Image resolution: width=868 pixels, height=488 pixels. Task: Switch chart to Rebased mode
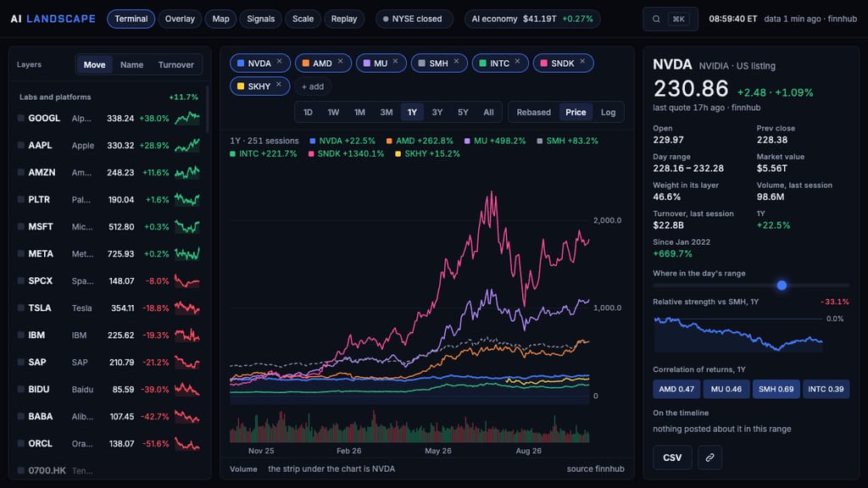point(534,113)
